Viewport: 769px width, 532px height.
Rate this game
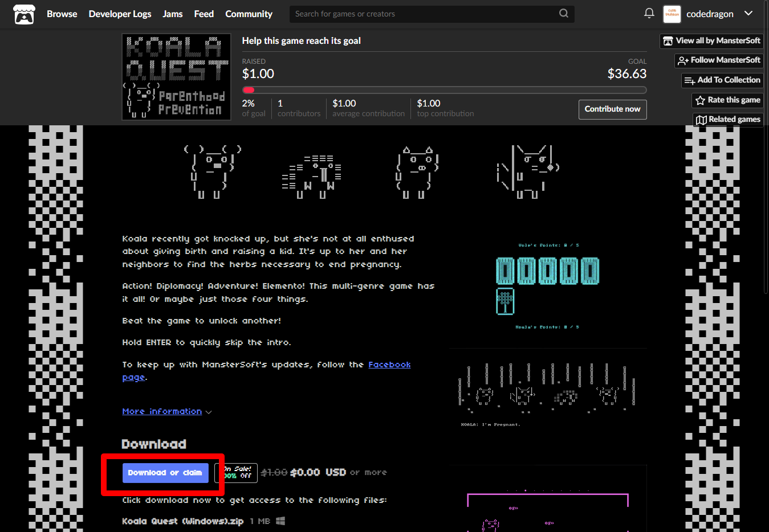727,100
